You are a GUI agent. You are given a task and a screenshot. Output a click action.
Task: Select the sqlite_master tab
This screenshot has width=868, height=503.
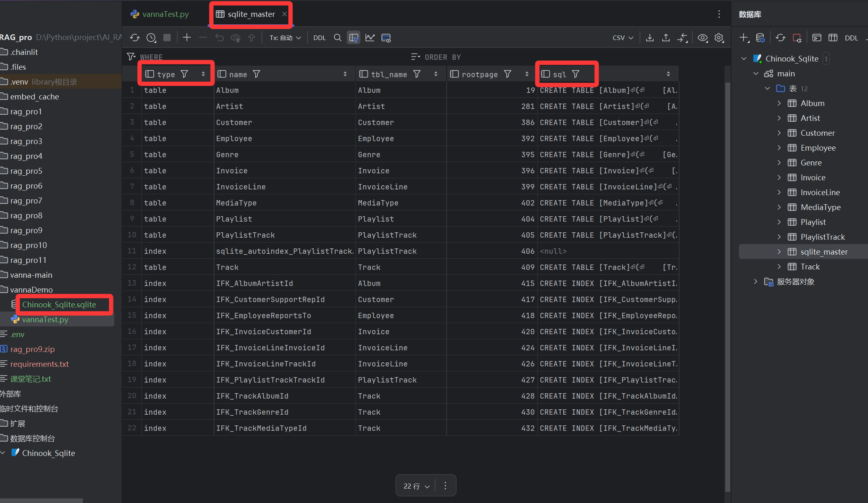click(251, 14)
